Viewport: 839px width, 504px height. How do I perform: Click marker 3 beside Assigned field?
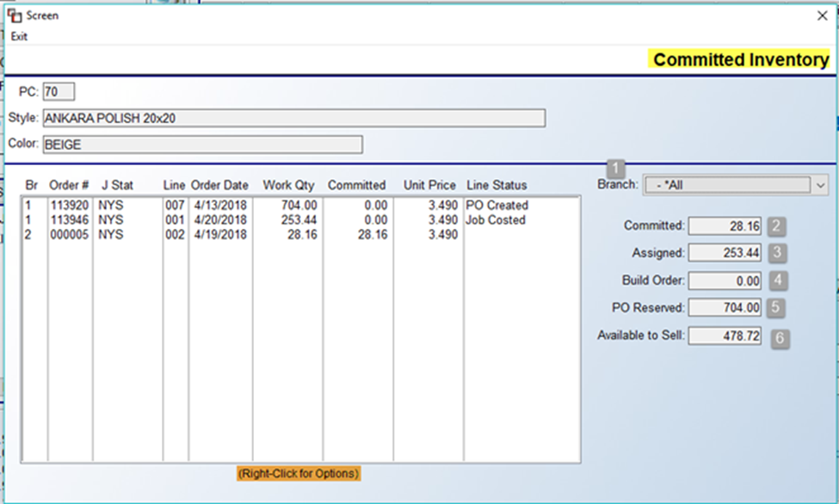point(776,254)
